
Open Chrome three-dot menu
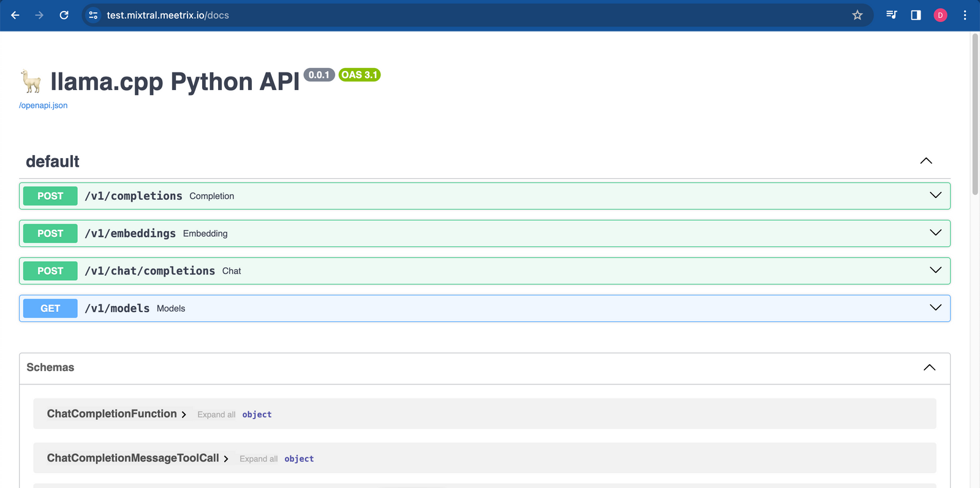tap(965, 15)
